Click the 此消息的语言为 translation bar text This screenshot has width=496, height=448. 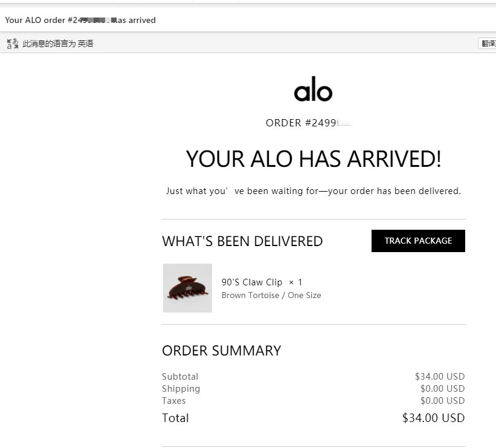[x=47, y=43]
